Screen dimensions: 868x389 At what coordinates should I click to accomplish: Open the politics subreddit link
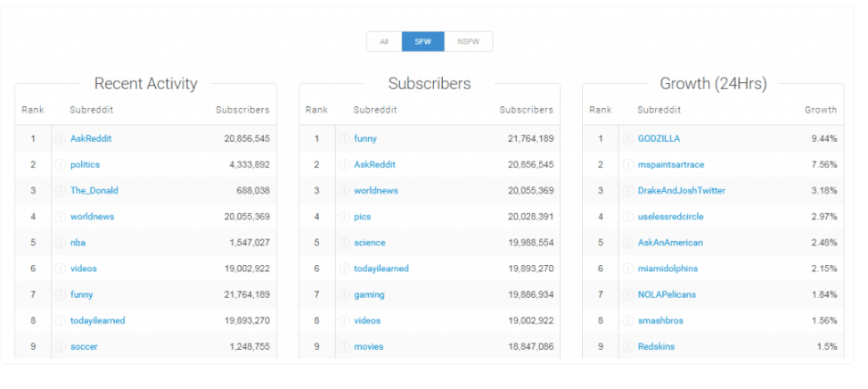point(86,164)
